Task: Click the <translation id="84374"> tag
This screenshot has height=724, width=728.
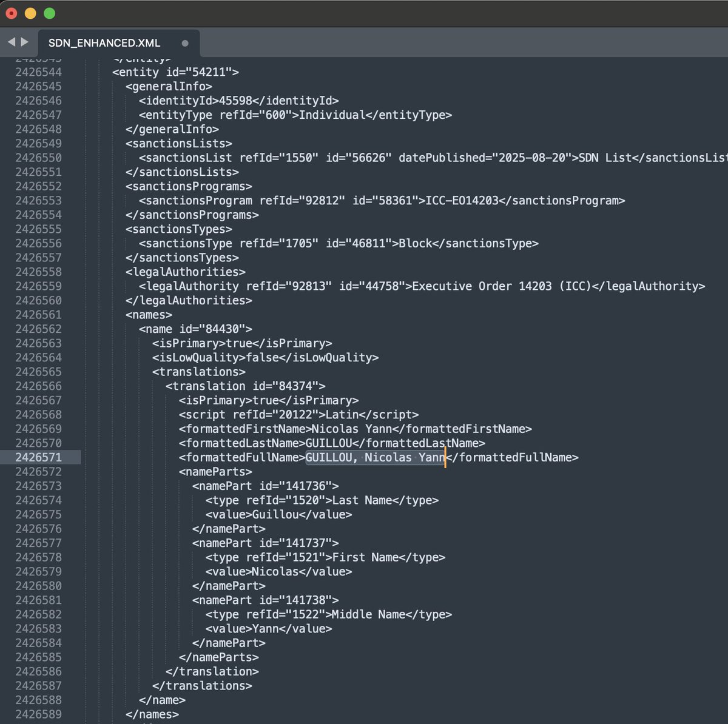Action: click(x=246, y=386)
